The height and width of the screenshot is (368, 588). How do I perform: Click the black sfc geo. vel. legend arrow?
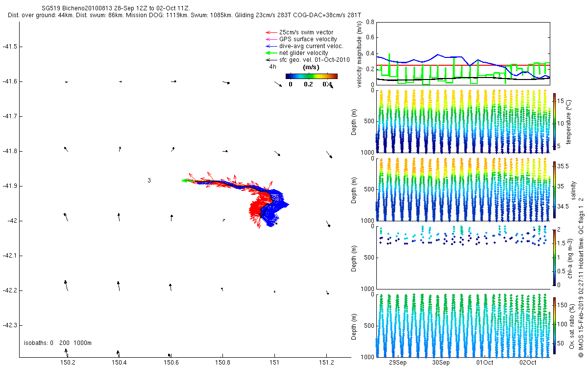(x=271, y=59)
